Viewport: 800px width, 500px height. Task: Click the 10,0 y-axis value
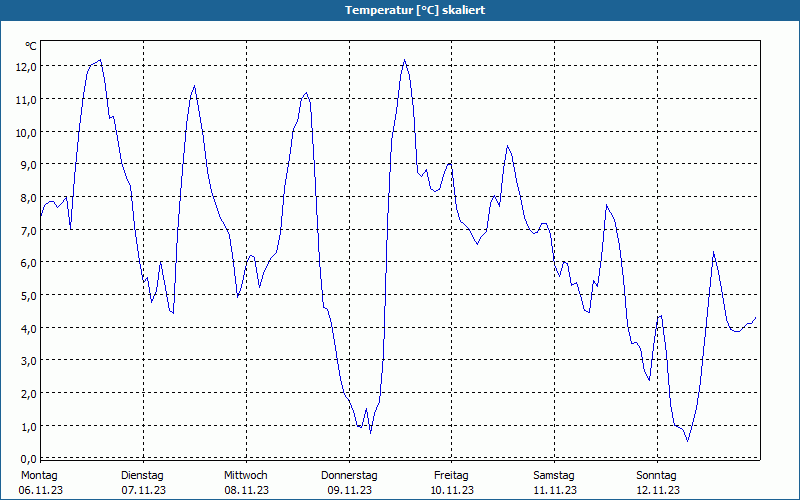26,132
